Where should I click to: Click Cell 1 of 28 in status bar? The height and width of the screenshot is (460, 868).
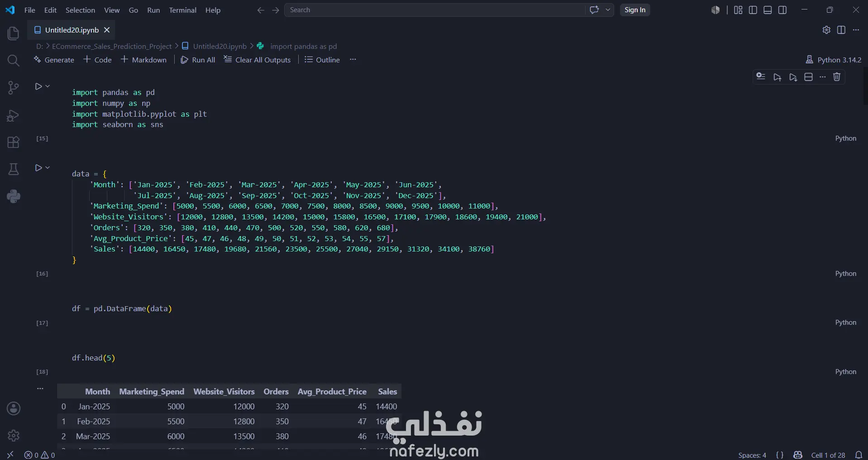tap(828, 455)
